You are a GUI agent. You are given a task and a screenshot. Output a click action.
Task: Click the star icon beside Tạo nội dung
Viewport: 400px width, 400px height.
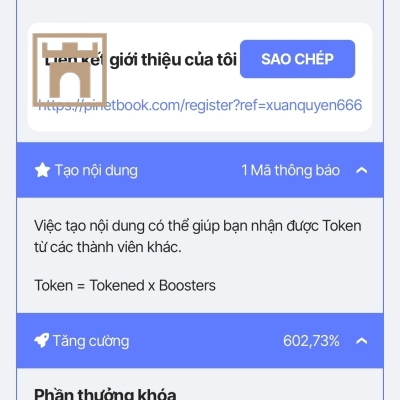(x=42, y=170)
